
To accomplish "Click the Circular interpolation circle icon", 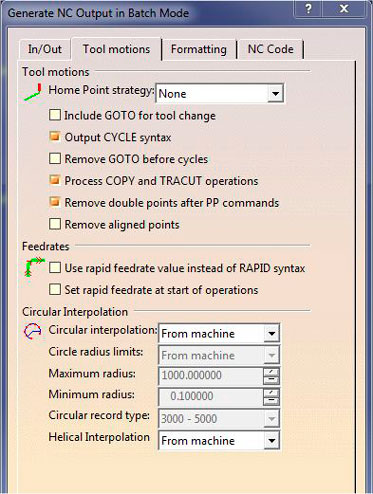I will coord(32,331).
